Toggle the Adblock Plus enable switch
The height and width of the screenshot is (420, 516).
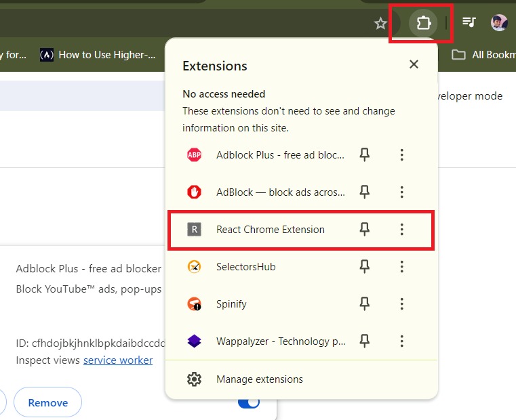(249, 402)
